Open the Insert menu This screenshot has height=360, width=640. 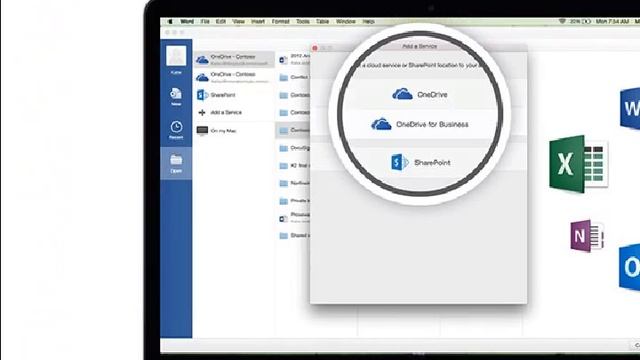click(258, 22)
